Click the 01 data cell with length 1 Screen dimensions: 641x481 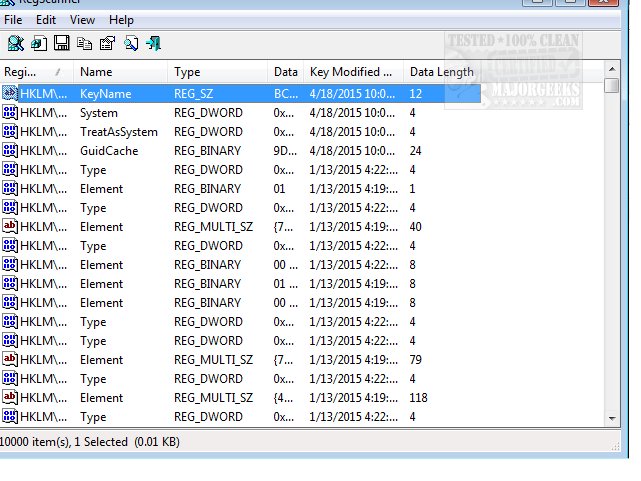pos(279,189)
